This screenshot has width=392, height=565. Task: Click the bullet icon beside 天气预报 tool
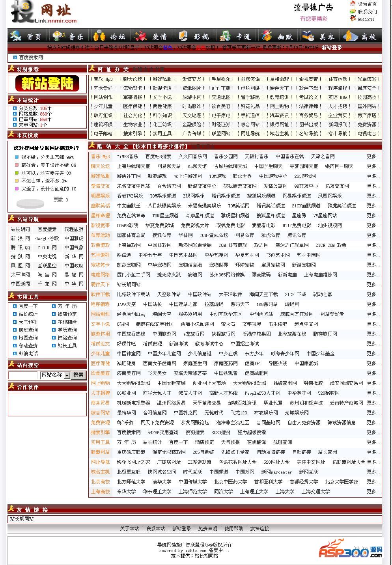pos(15,322)
